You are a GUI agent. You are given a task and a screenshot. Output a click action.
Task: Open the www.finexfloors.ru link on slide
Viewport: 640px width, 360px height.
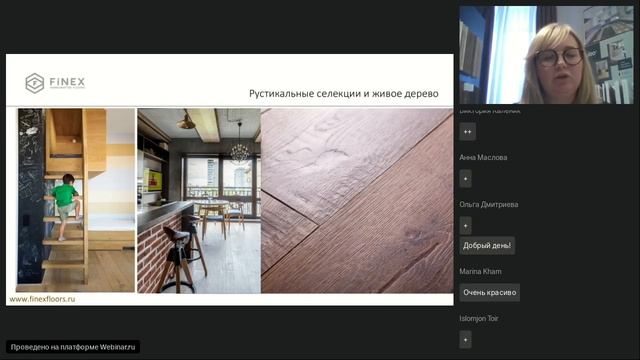(x=42, y=299)
